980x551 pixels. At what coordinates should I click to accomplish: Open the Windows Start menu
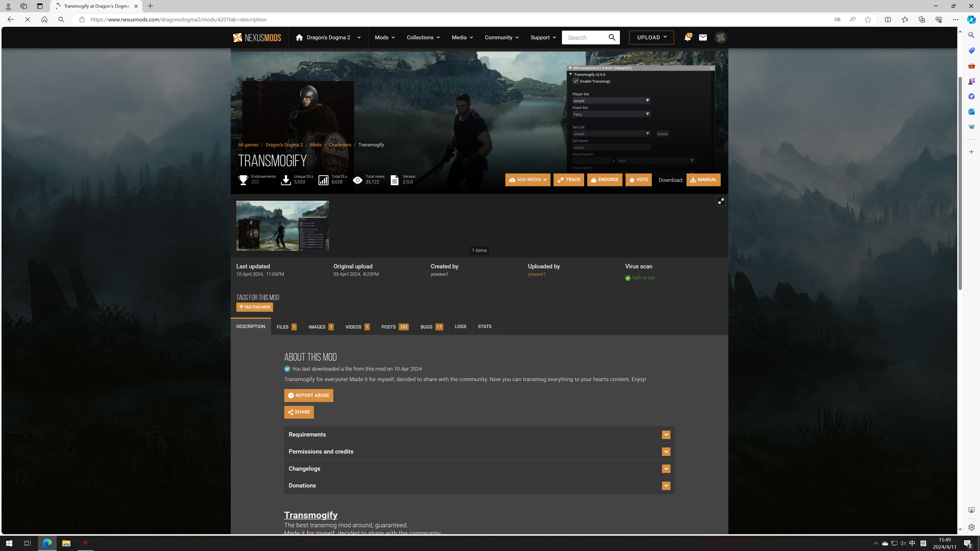click(x=9, y=543)
